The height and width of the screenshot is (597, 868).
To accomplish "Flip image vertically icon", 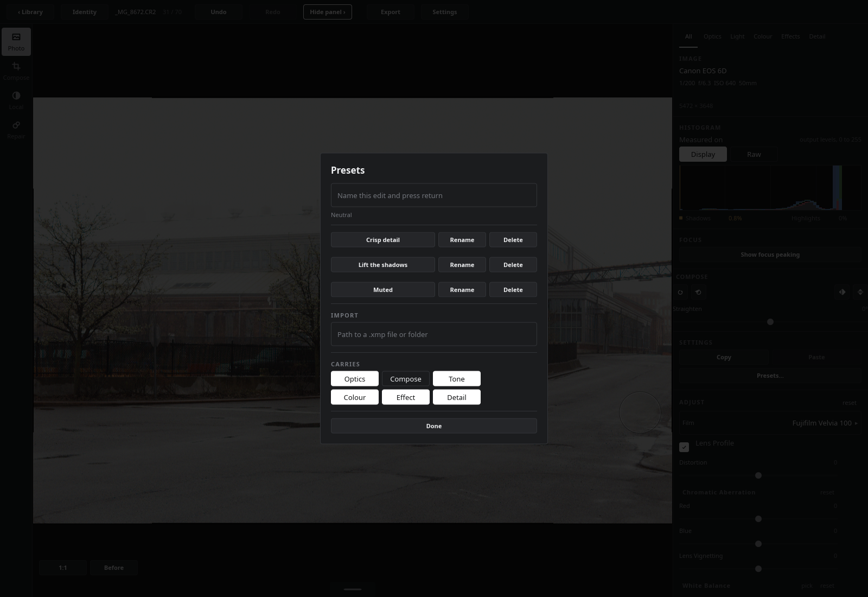I will (860, 292).
